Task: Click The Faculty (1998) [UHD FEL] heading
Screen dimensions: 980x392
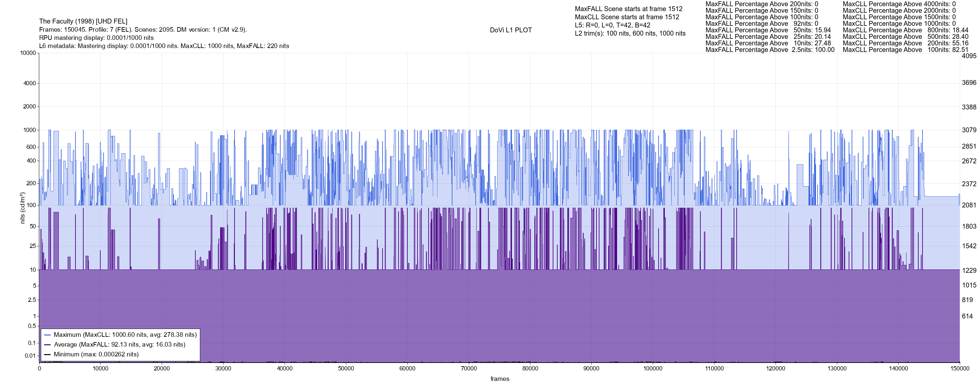Action: pyautogui.click(x=83, y=21)
